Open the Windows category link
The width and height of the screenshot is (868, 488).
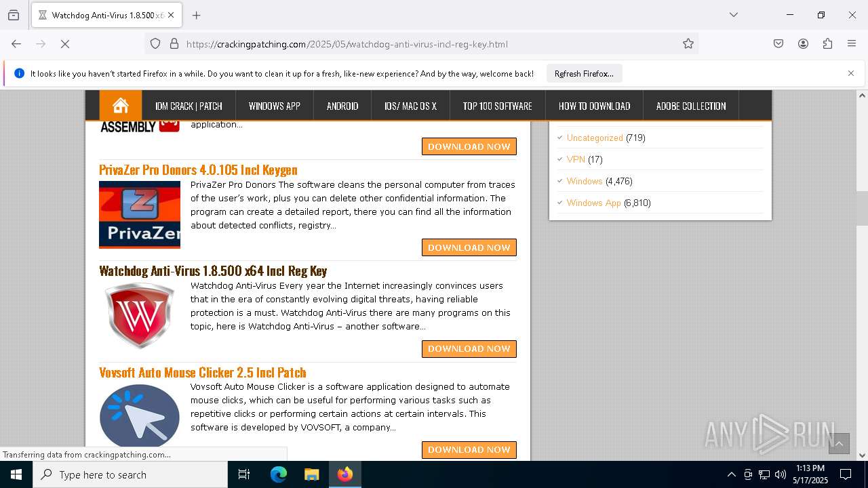coord(585,181)
